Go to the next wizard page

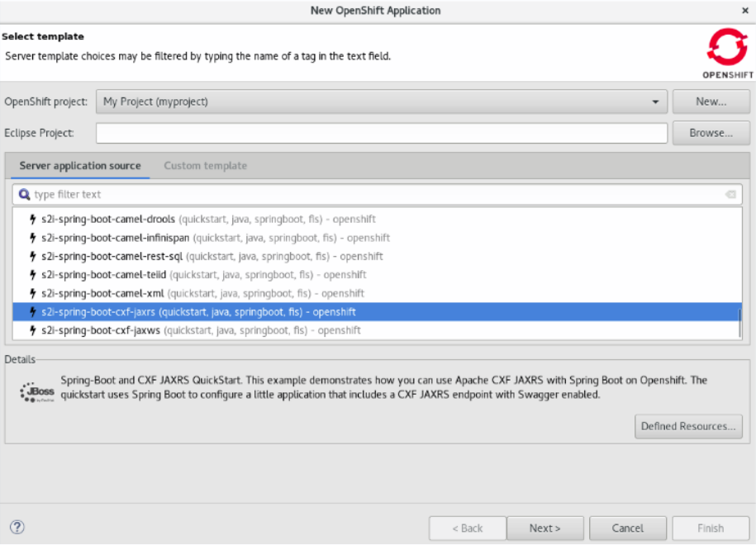point(545,528)
